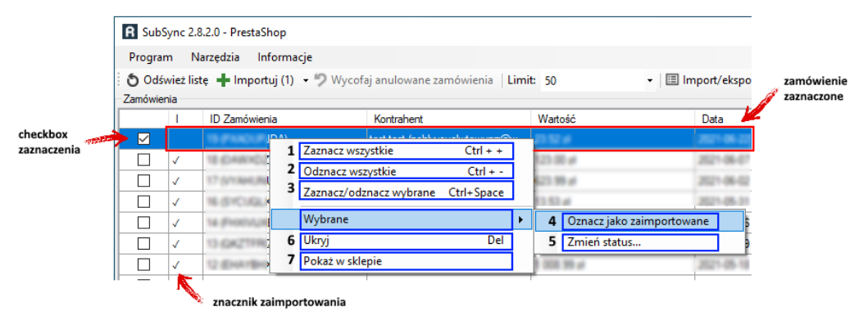Click the SubSync app icon in title bar
The height and width of the screenshot is (316, 868).
click(129, 32)
